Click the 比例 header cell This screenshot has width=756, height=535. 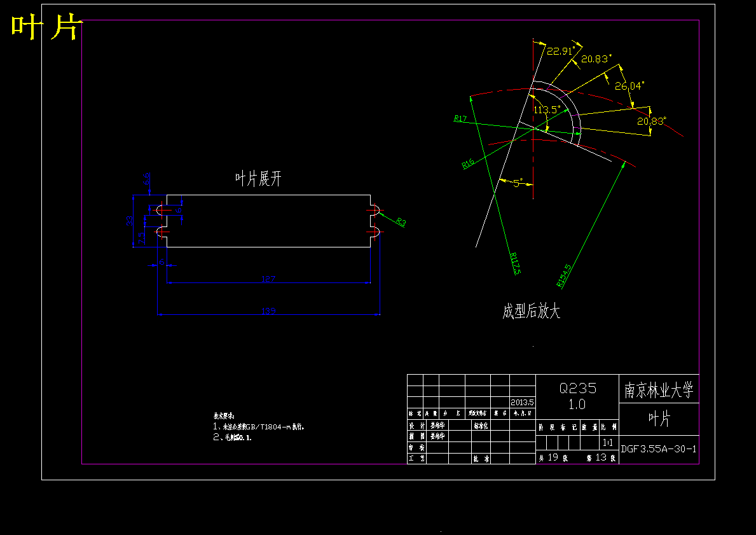tap(609, 427)
